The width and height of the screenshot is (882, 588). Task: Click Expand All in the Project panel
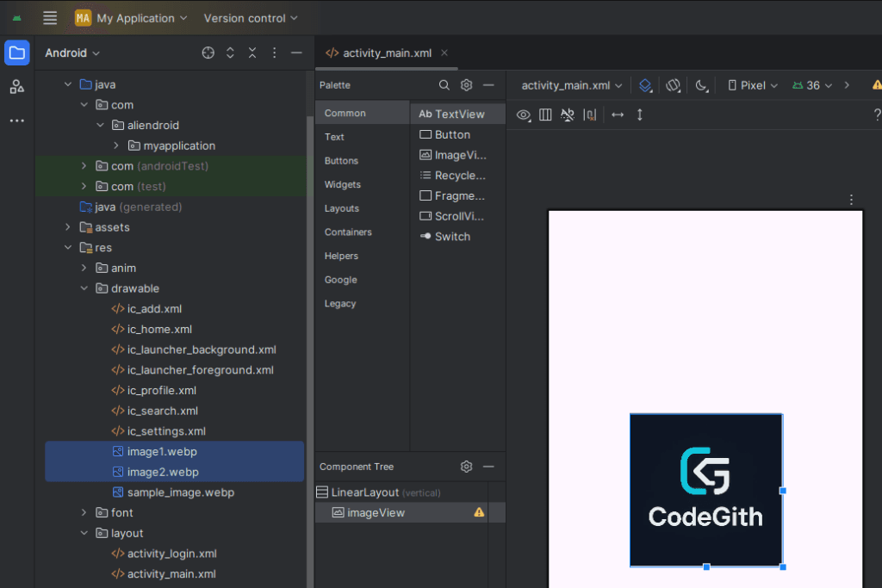pos(230,53)
